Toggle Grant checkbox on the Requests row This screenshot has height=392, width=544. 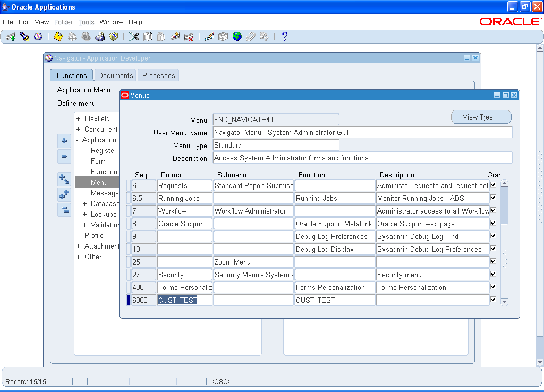point(493,185)
